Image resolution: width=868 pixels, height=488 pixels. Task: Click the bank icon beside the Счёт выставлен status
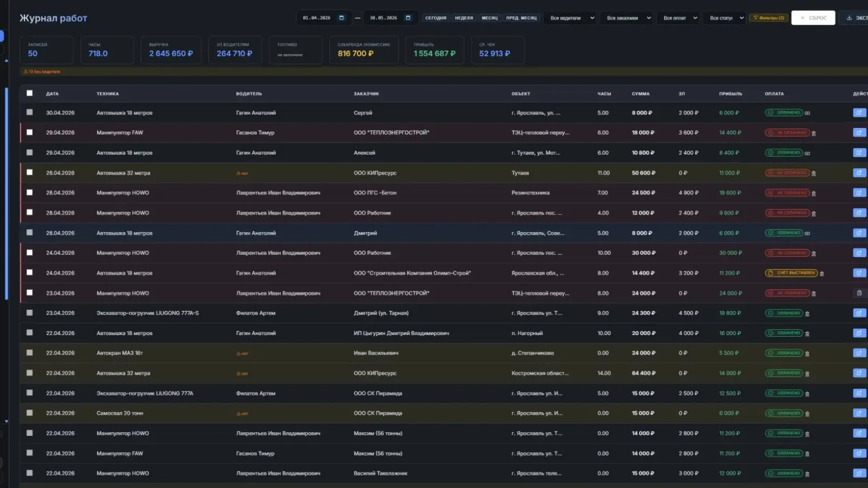822,273
